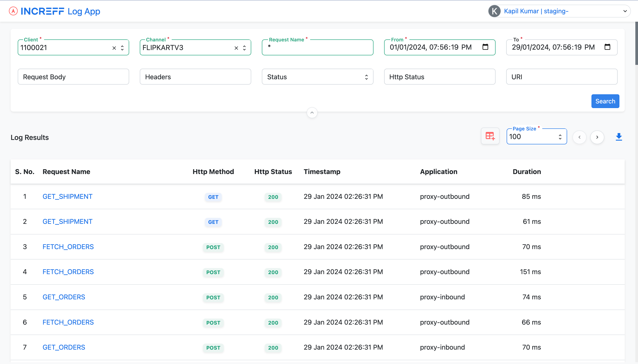Focus the Http Status input
The height and width of the screenshot is (364, 638).
[x=440, y=77]
